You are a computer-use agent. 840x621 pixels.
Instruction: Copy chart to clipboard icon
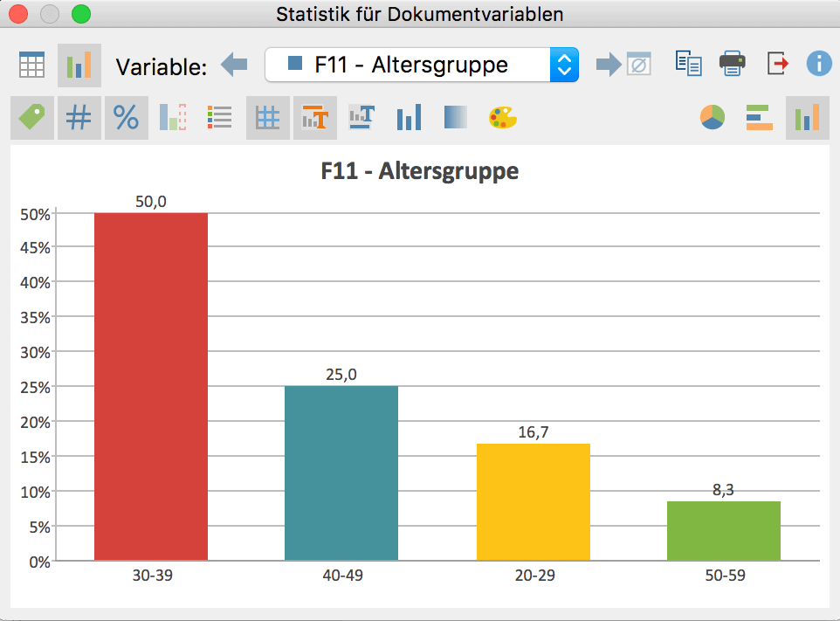pos(688,64)
